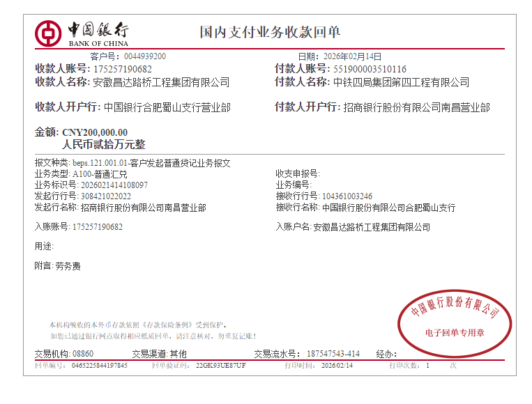Click payee account number 175257190682 at top
The width and height of the screenshot is (532, 404).
coord(122,69)
